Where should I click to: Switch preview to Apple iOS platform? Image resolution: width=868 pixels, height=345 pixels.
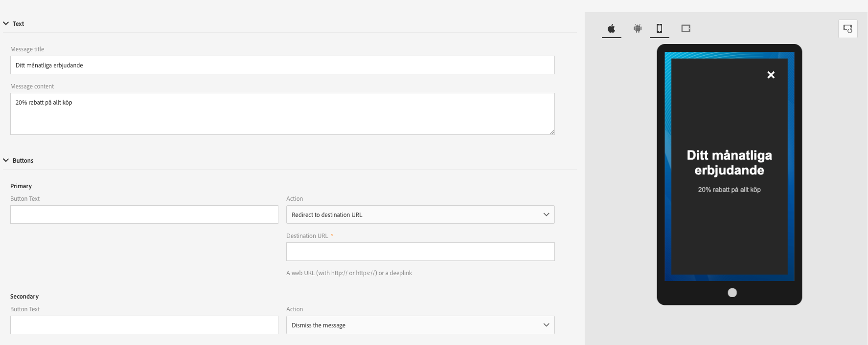tap(611, 29)
